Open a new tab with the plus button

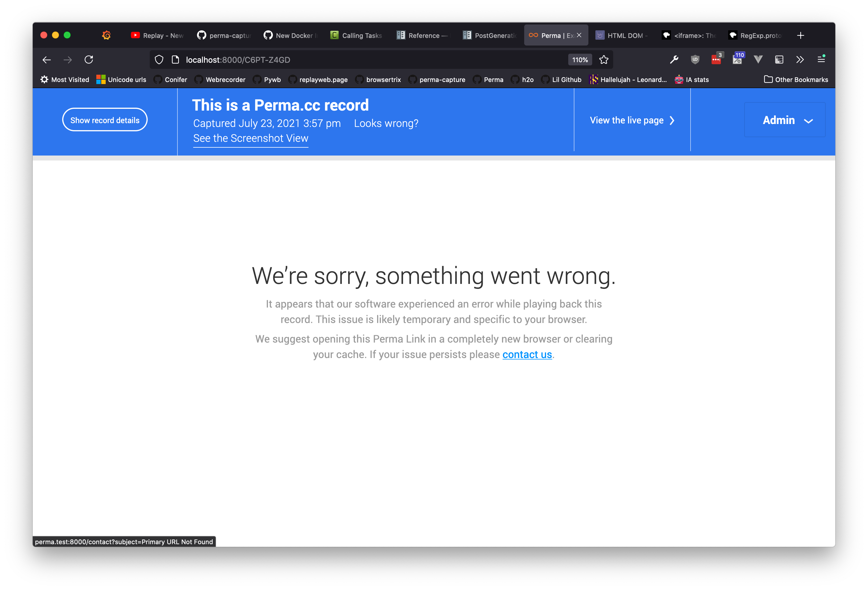click(800, 35)
